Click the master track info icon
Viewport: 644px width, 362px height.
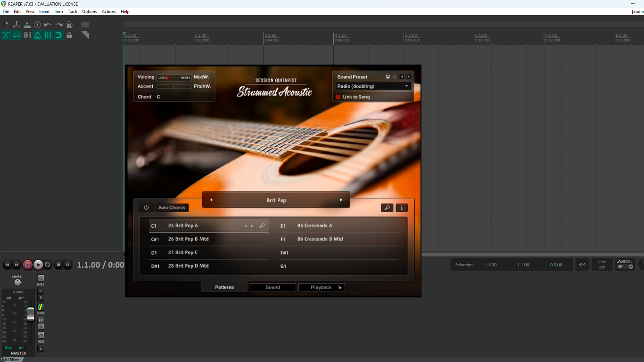[x=41, y=348]
